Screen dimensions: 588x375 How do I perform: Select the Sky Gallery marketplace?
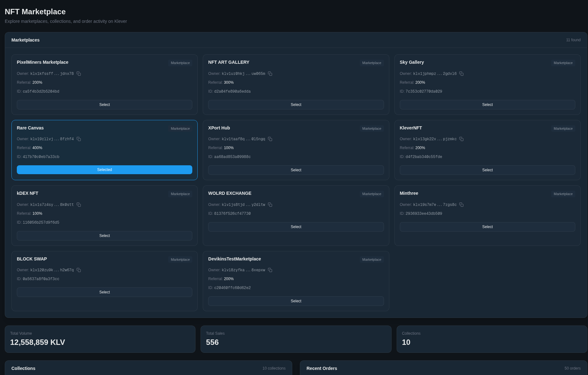pos(487,104)
